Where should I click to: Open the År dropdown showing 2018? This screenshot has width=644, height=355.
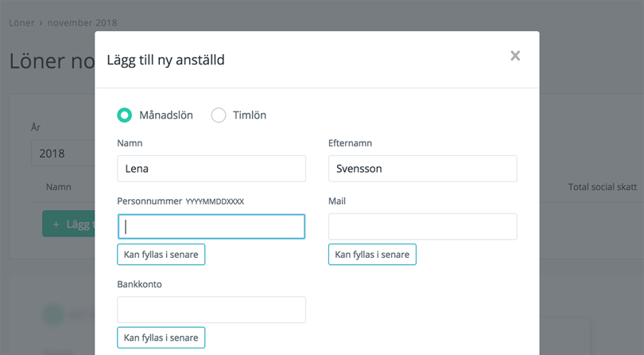[63, 153]
